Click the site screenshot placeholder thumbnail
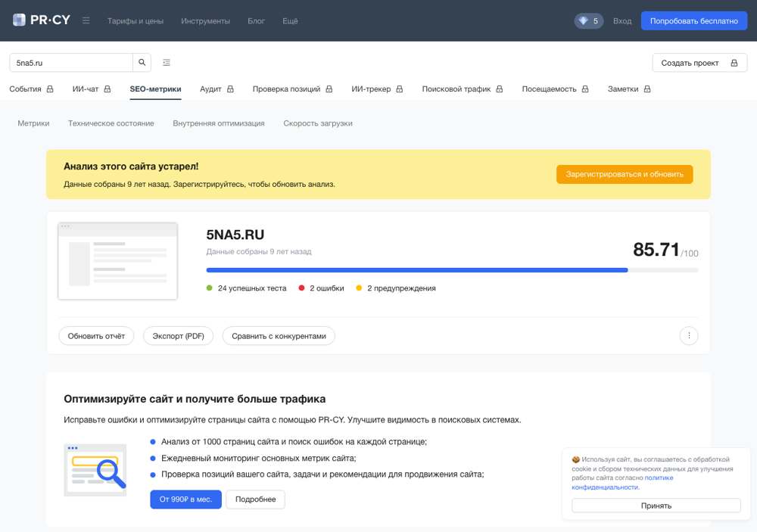Image resolution: width=757 pixels, height=532 pixels. coord(118,260)
